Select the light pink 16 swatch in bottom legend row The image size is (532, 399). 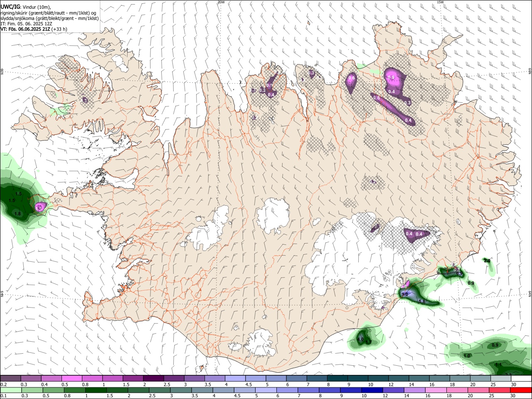click(435, 390)
